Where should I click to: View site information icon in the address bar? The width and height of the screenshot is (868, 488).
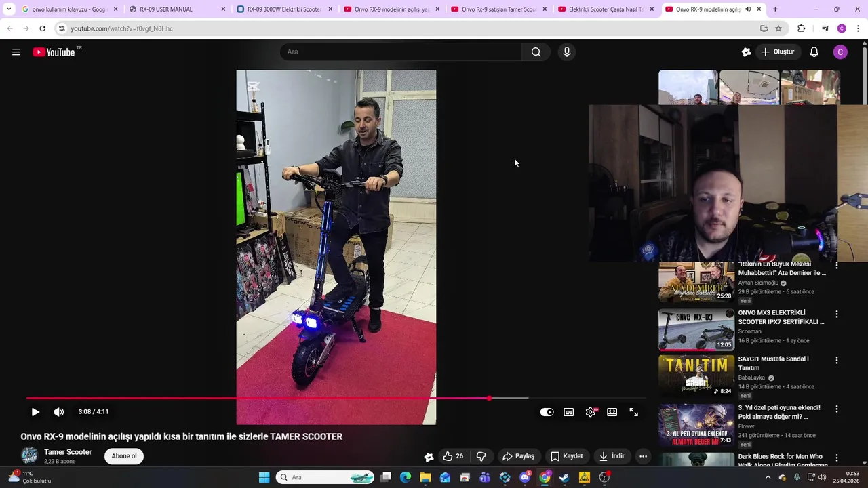[x=62, y=28]
